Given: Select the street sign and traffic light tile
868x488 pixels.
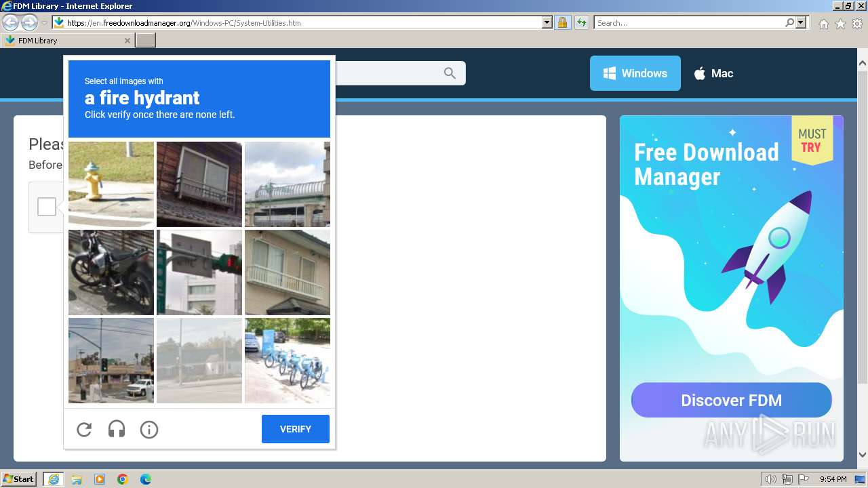Looking at the screenshot, I should click(199, 272).
